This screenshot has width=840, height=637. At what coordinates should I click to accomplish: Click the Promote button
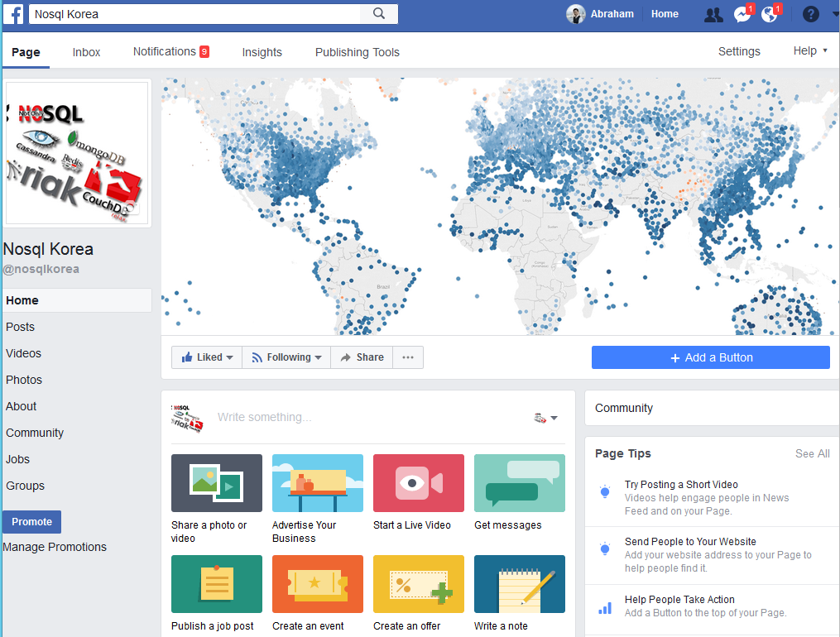tap(31, 522)
